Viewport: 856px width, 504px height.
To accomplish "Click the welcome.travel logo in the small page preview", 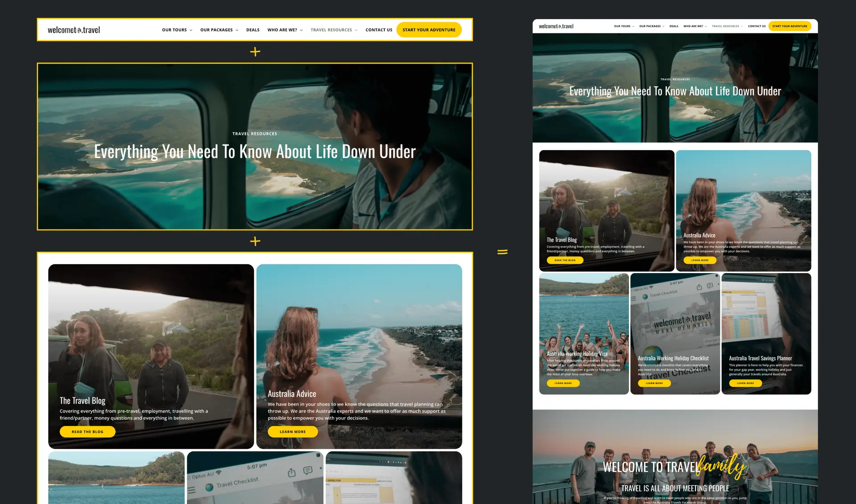I will pyautogui.click(x=556, y=26).
